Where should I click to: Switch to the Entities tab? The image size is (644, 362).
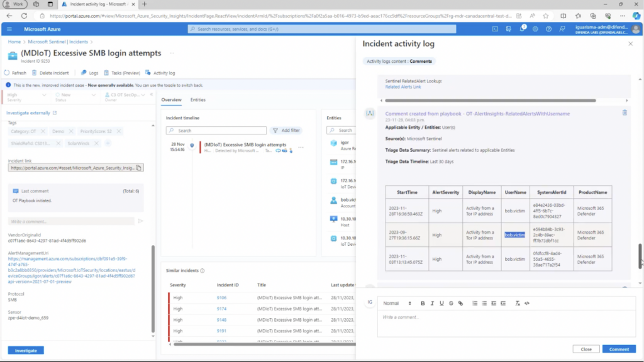pyautogui.click(x=198, y=100)
